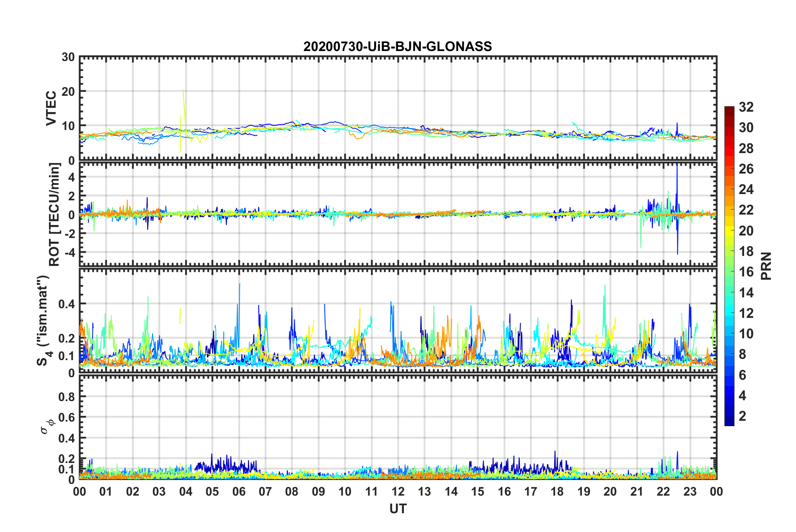
Task: Click colorbar tick label 32
Action: point(746,107)
